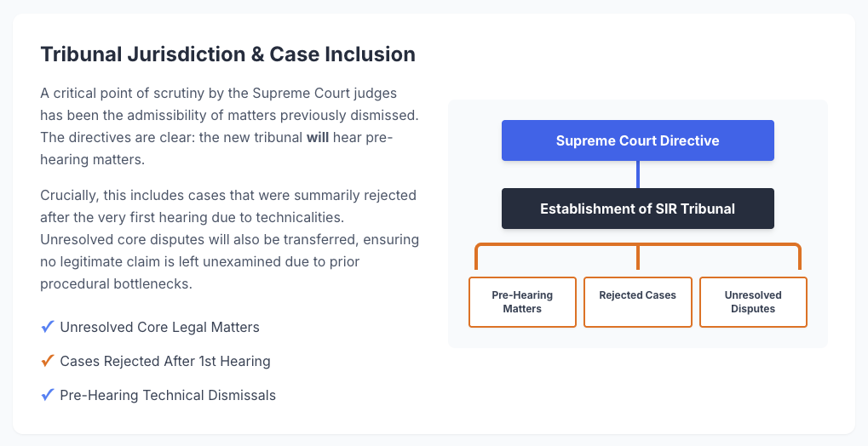Image resolution: width=868 pixels, height=446 pixels.
Task: Click the checkmark beside Pre-Hearing Technical Dismissals
Action: click(48, 395)
